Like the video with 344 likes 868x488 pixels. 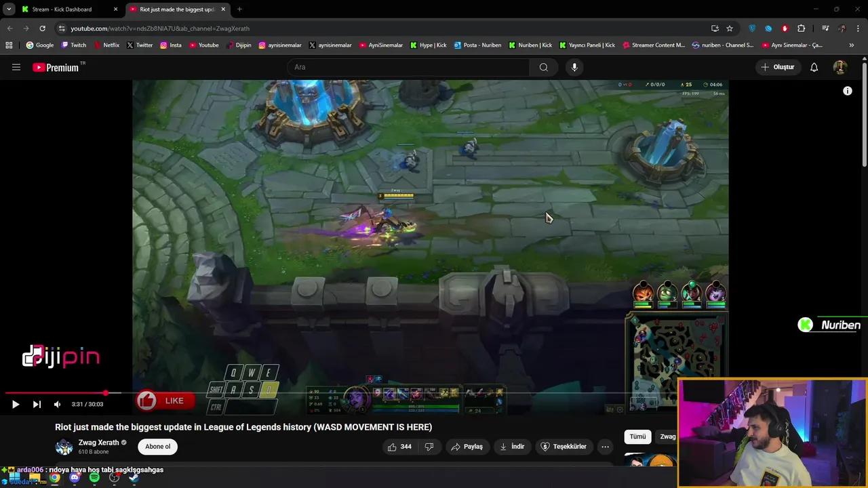pyautogui.click(x=399, y=447)
